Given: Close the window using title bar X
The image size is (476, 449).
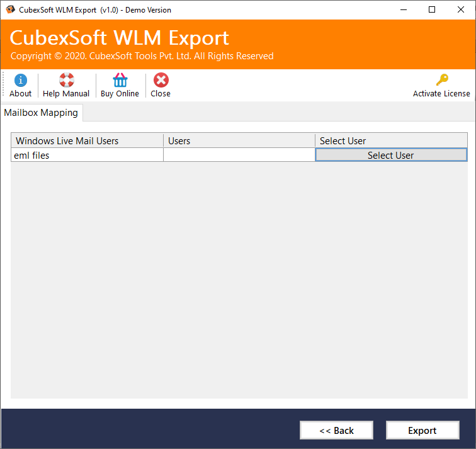Looking at the screenshot, I should coord(461,9).
